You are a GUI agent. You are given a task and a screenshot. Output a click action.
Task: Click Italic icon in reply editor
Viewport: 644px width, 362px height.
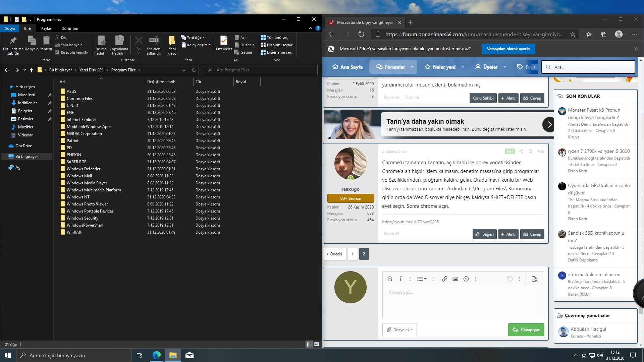tap(400, 279)
